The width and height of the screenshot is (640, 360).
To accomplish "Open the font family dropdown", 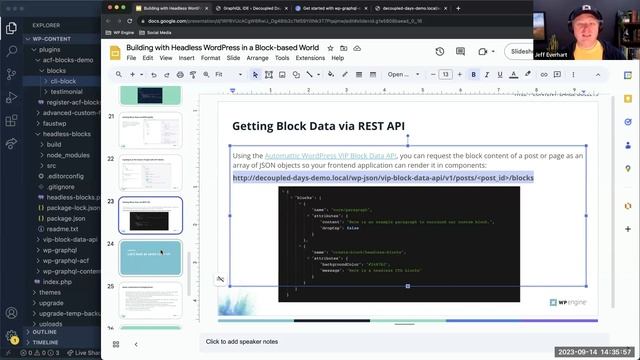I will coord(403,75).
